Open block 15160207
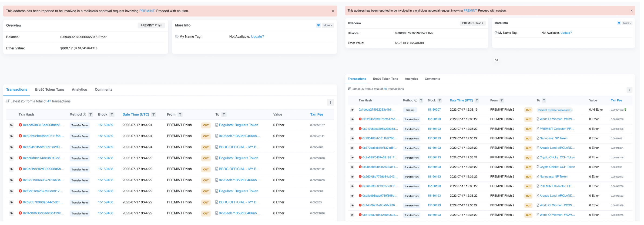The width and height of the screenshot is (644, 225). tap(434, 110)
